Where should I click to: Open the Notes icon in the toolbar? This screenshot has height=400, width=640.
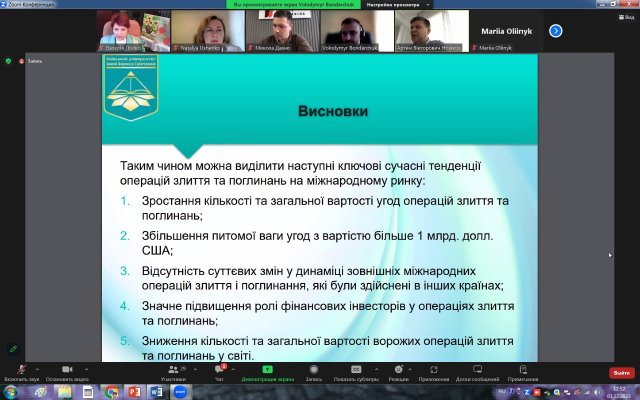522,369
